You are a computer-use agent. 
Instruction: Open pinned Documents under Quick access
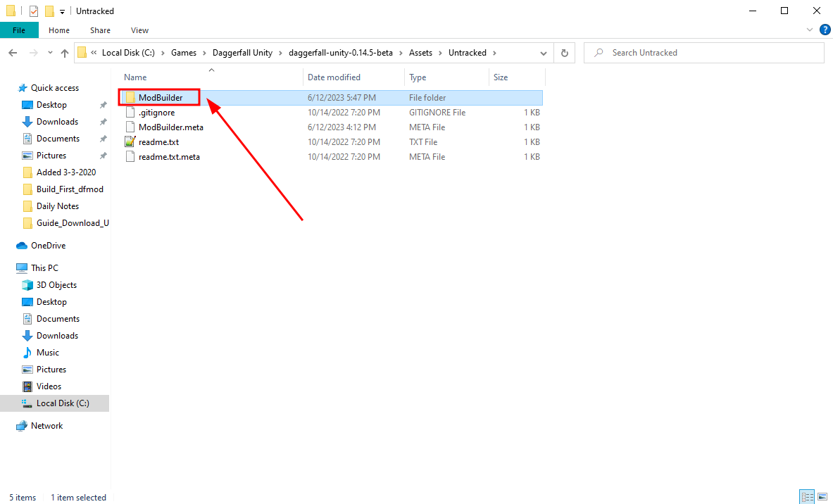58,139
